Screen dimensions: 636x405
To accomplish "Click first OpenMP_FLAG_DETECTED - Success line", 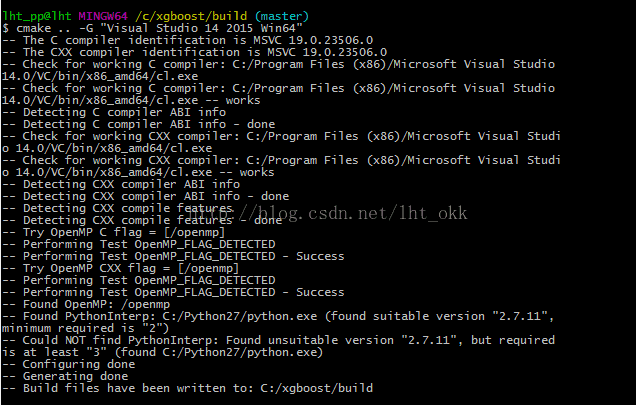I will point(173,256).
